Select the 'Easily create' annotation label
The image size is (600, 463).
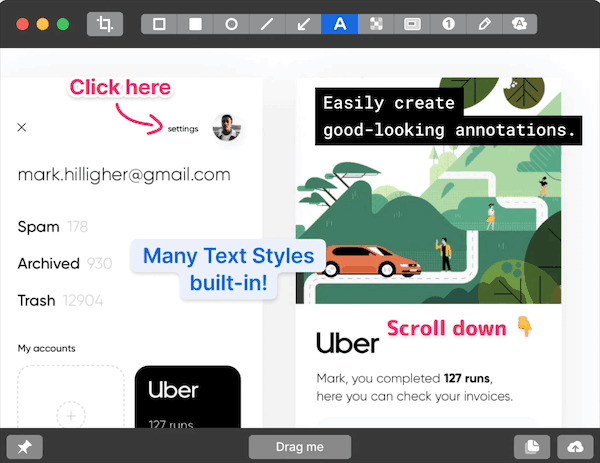click(389, 103)
